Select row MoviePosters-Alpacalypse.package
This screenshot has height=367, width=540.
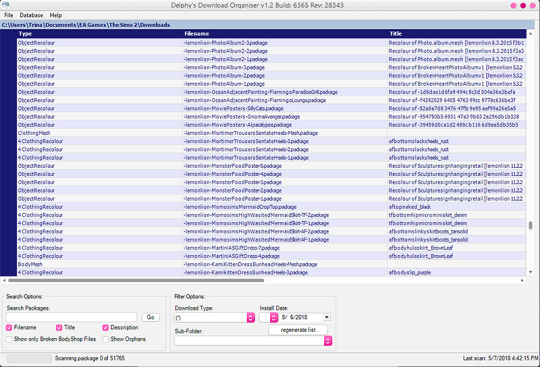pos(271,125)
